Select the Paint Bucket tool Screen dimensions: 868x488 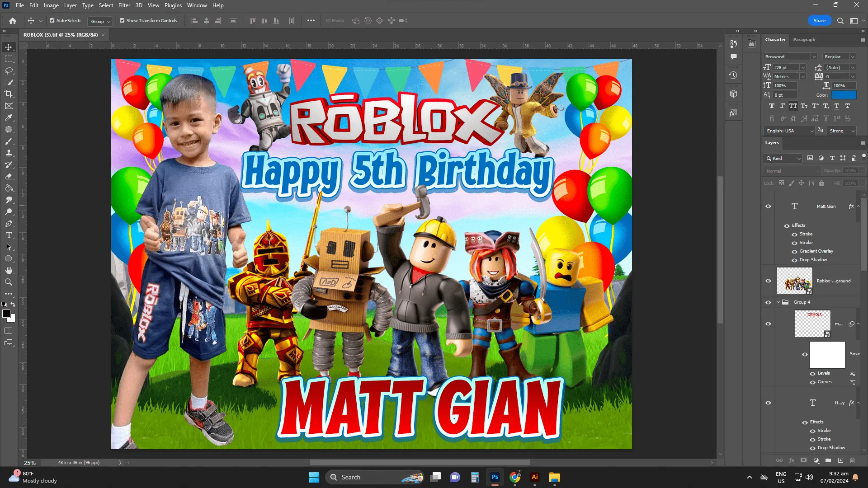click(9, 188)
